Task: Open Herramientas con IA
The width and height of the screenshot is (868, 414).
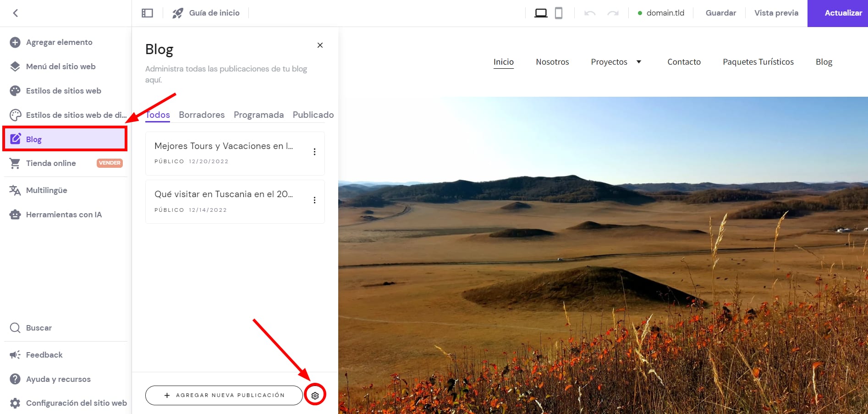Action: pyautogui.click(x=64, y=215)
